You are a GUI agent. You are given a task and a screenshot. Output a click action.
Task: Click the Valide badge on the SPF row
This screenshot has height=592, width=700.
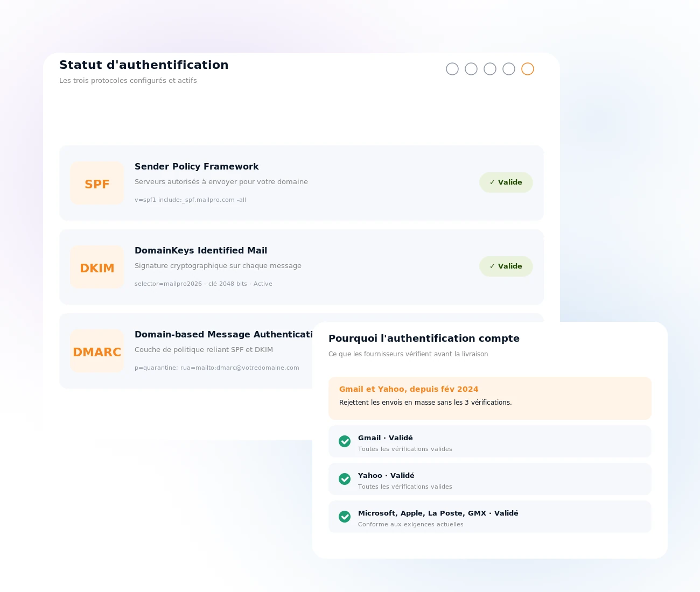point(506,182)
